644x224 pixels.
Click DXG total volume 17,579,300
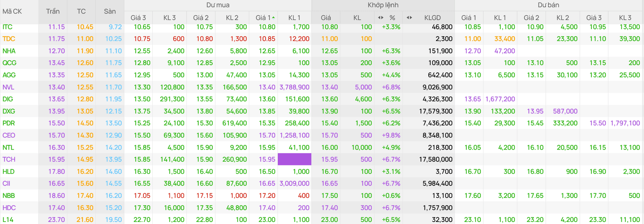436,111
